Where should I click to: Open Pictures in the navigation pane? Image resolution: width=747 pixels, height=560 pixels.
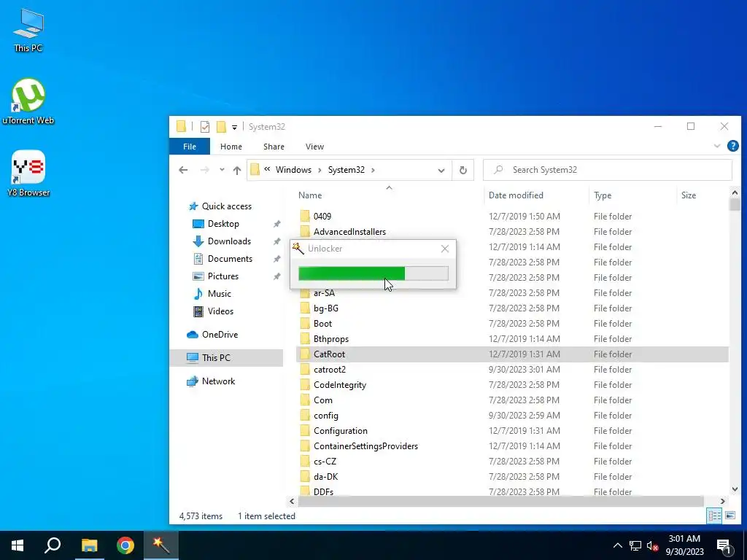tap(222, 276)
